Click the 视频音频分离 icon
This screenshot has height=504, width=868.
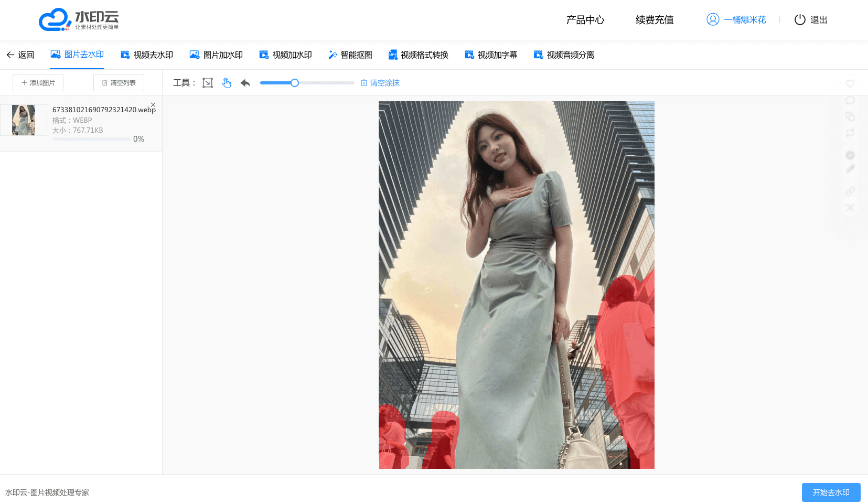538,55
